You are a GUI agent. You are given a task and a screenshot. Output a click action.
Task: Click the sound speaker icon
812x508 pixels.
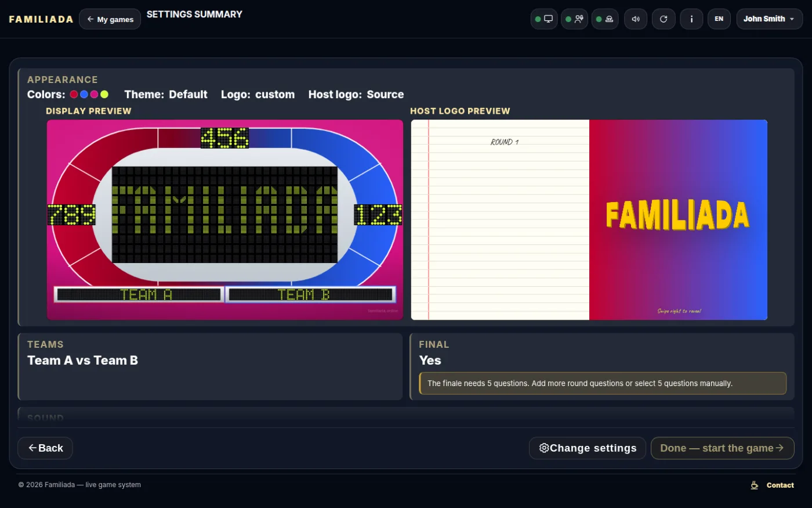point(636,19)
